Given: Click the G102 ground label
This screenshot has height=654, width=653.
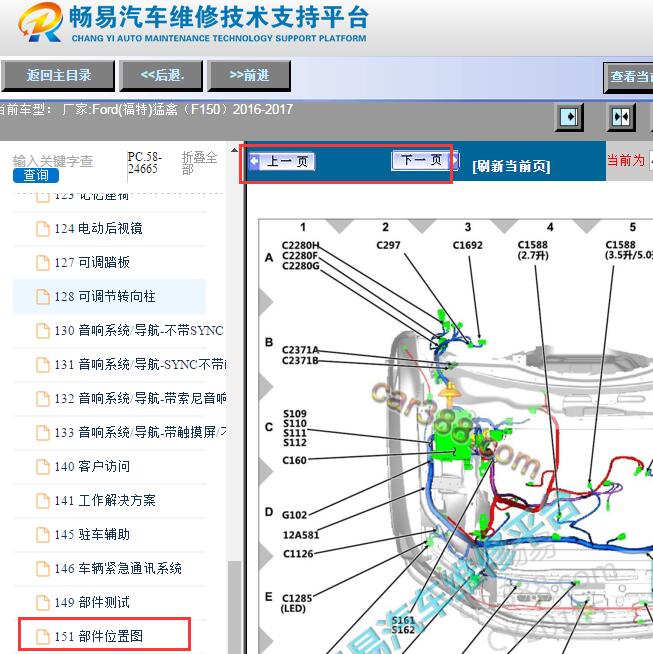Looking at the screenshot, I should point(294,515).
